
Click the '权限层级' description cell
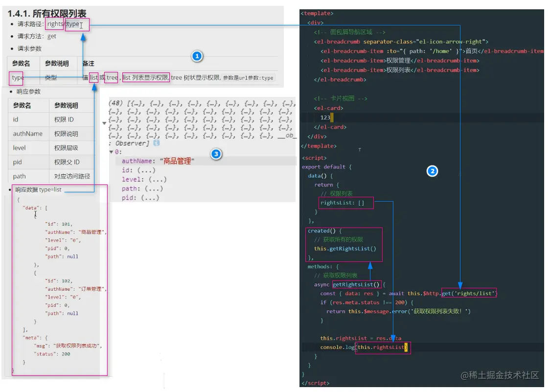point(66,148)
